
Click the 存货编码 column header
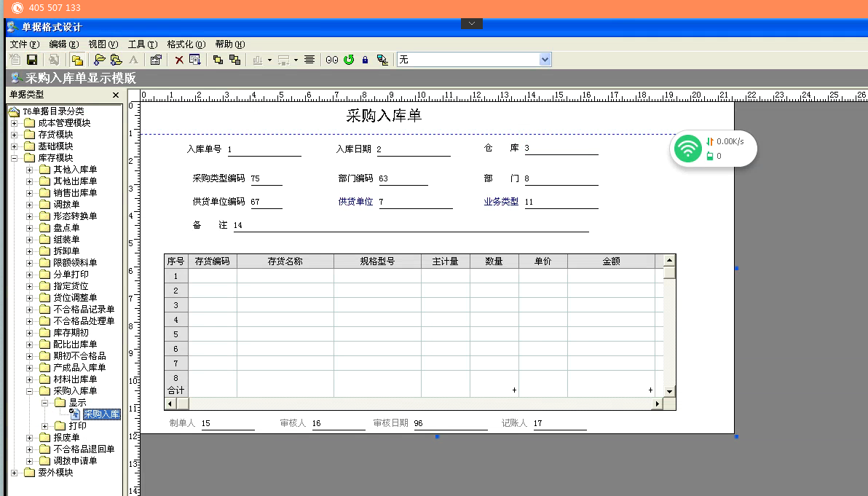pos(213,261)
